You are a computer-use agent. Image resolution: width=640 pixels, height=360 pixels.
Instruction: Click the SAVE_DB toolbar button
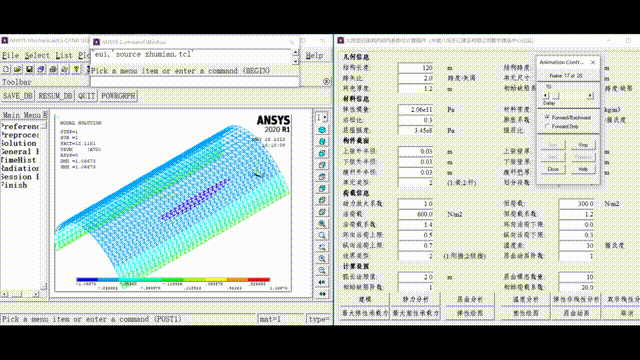pos(18,96)
